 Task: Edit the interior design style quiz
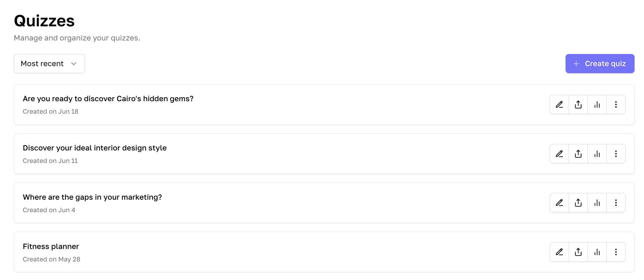pos(559,154)
